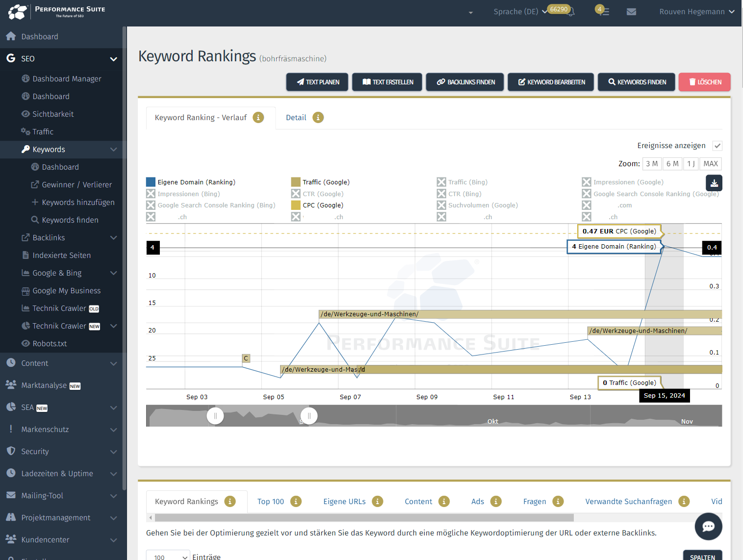Collapse the Keywords submenu
The width and height of the screenshot is (743, 560).
113,150
